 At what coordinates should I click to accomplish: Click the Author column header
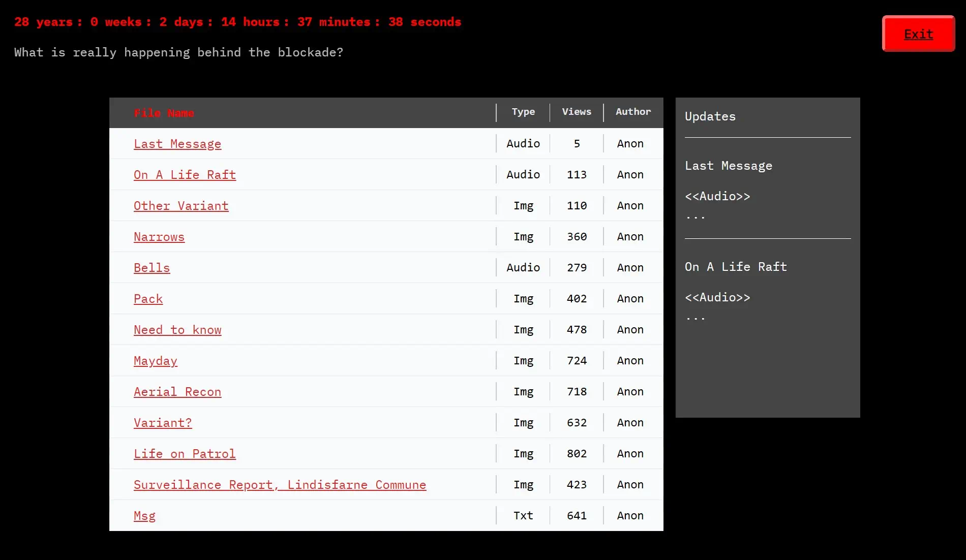click(x=633, y=112)
